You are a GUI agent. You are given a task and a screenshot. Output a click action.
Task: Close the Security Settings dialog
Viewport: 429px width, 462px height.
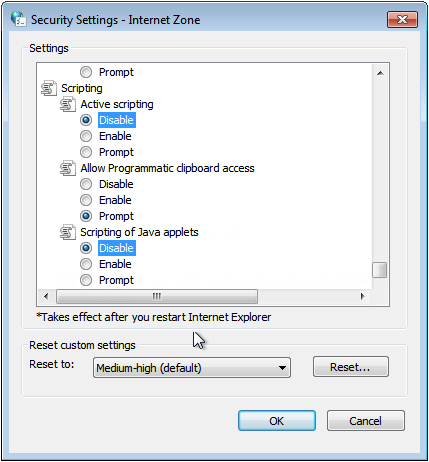click(x=402, y=20)
